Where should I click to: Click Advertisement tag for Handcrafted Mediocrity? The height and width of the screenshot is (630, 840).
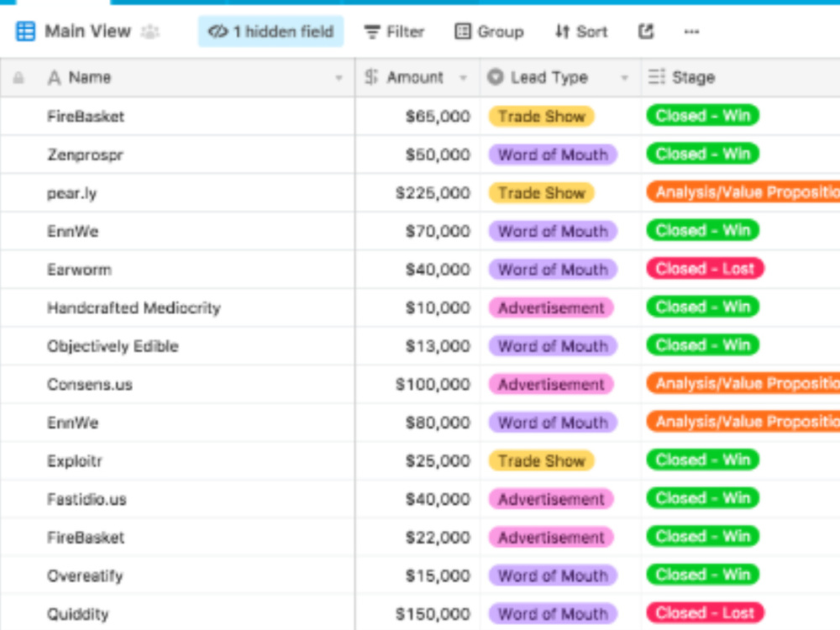point(551,307)
